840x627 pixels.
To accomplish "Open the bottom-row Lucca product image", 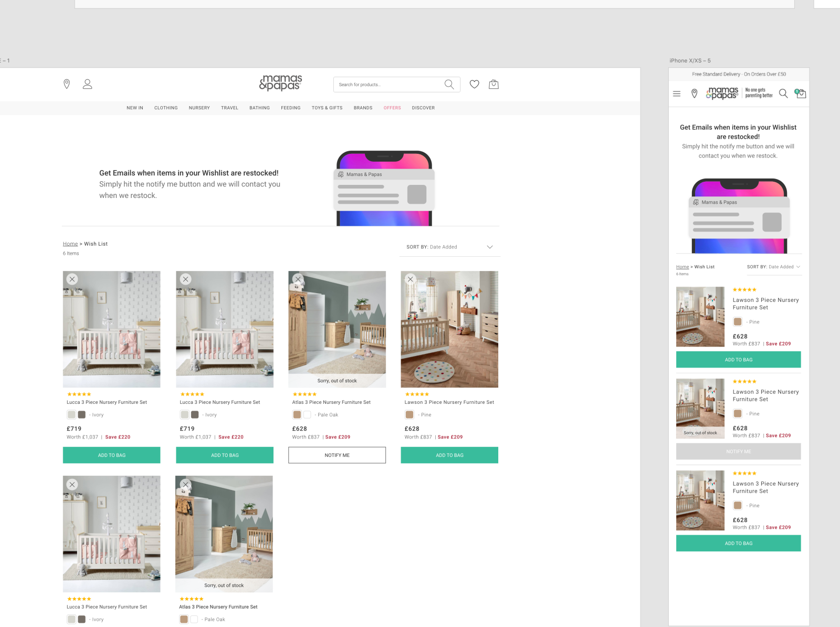I will 112,534.
